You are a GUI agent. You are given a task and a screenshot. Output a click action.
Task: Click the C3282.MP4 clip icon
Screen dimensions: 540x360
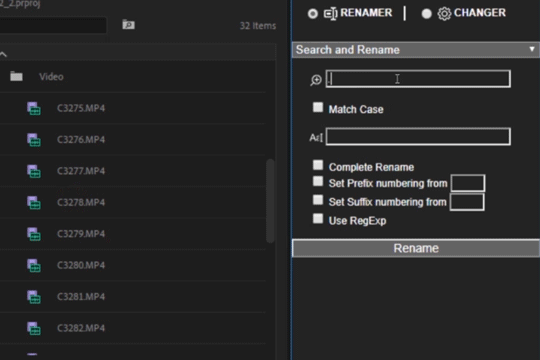(34, 328)
